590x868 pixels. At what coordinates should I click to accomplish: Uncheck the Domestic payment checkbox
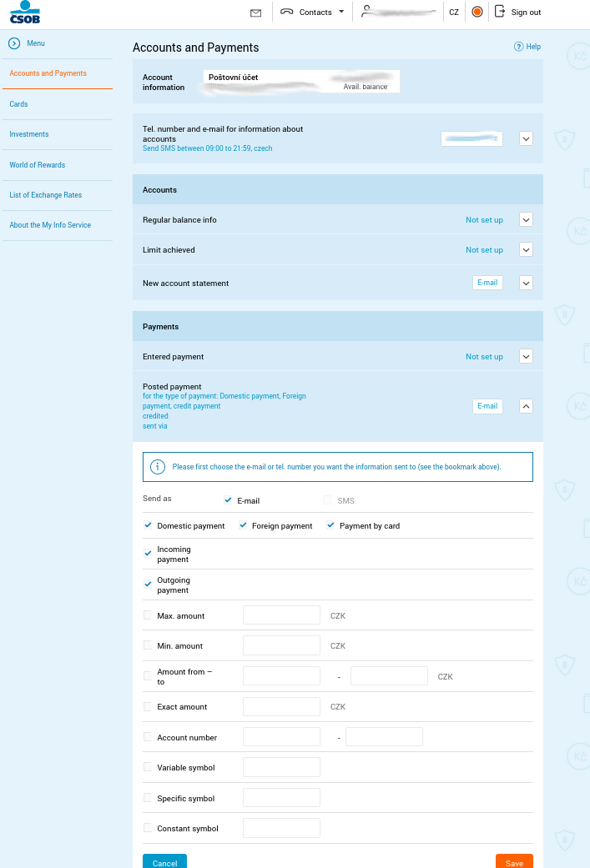pyautogui.click(x=148, y=525)
